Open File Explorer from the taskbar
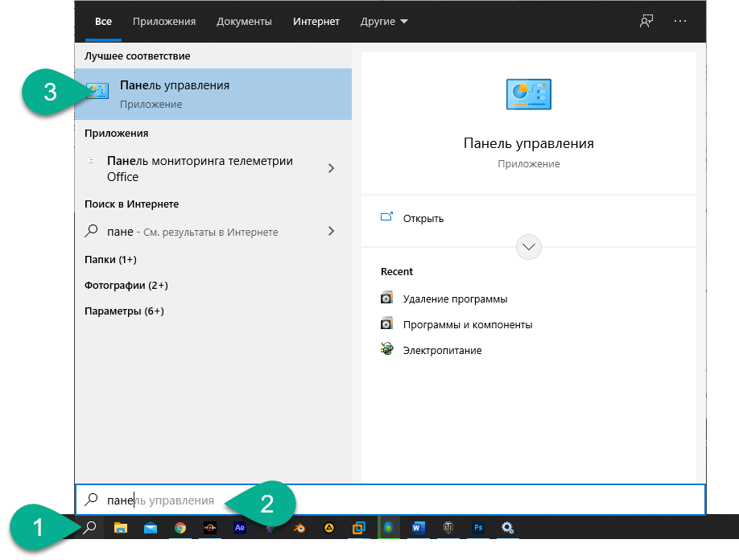Screen dimensions: 739x560 point(121,528)
